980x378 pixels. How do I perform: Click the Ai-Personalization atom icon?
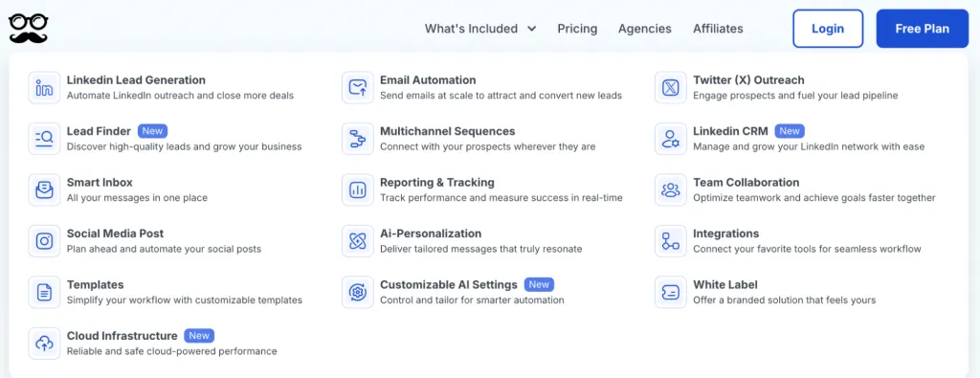pyautogui.click(x=358, y=241)
